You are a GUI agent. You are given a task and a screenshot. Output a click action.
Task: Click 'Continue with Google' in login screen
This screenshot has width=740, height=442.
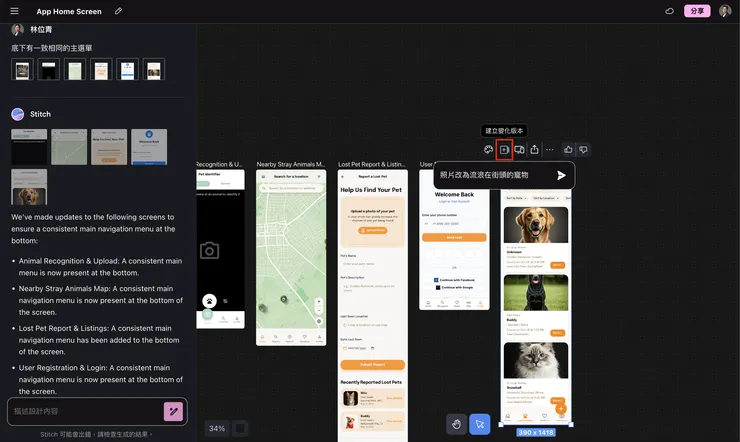[454, 287]
